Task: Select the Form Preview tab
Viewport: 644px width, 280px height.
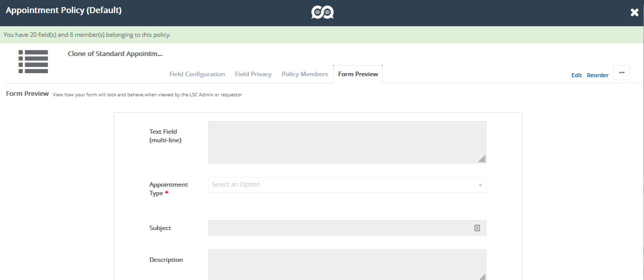Action: pyautogui.click(x=358, y=74)
